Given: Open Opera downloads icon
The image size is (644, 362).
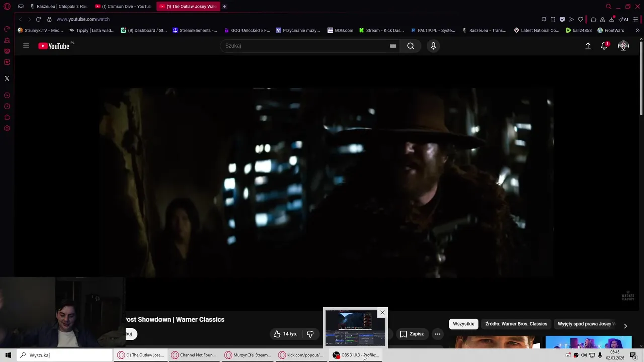Looking at the screenshot, I should (612, 19).
